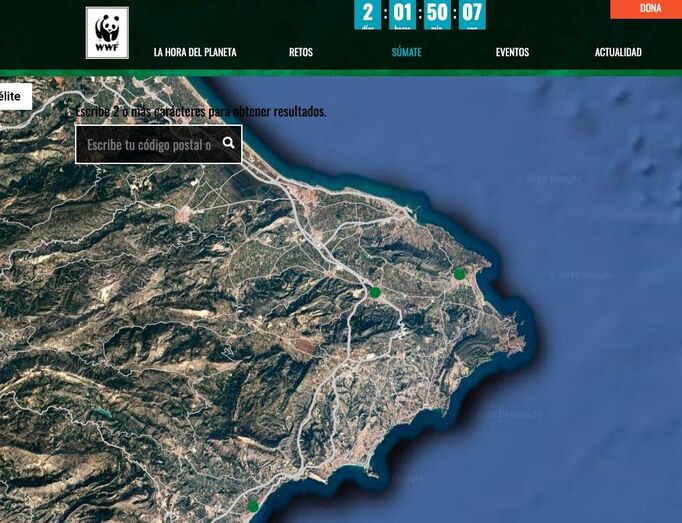
Task: Click the orange Dona button
Action: 646,9
